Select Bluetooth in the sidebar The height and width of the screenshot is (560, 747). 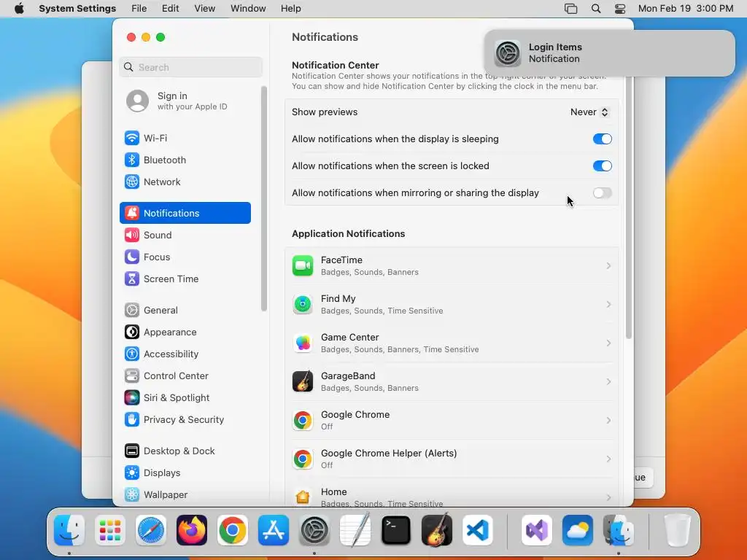click(185, 160)
